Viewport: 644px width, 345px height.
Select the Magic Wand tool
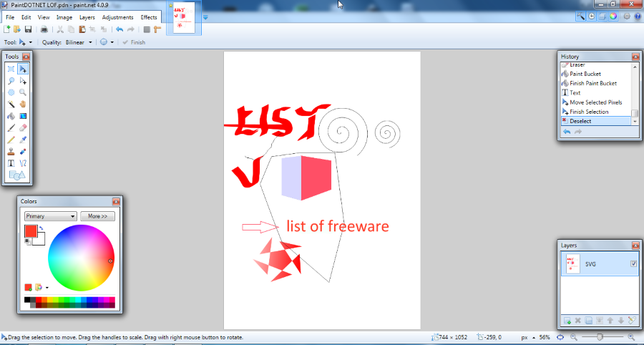[x=11, y=105]
